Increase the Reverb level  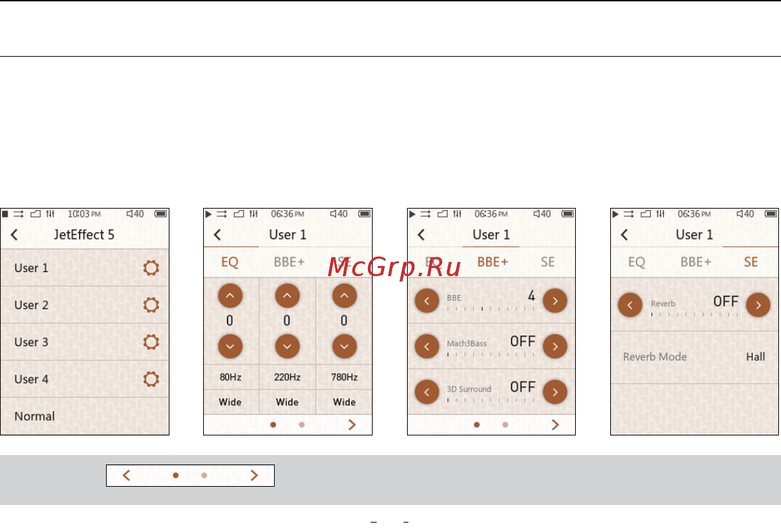[x=758, y=305]
